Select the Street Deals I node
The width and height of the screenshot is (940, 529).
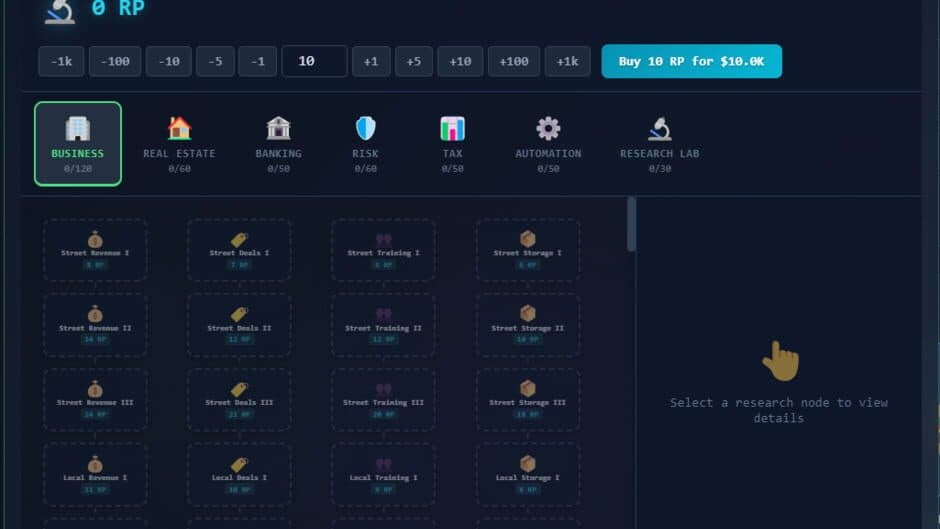point(239,250)
